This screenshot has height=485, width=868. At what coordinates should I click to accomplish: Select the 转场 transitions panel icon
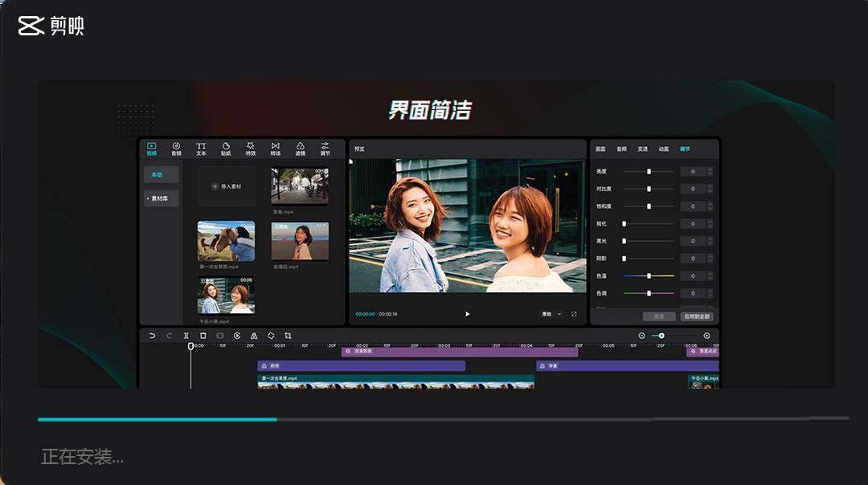275,147
